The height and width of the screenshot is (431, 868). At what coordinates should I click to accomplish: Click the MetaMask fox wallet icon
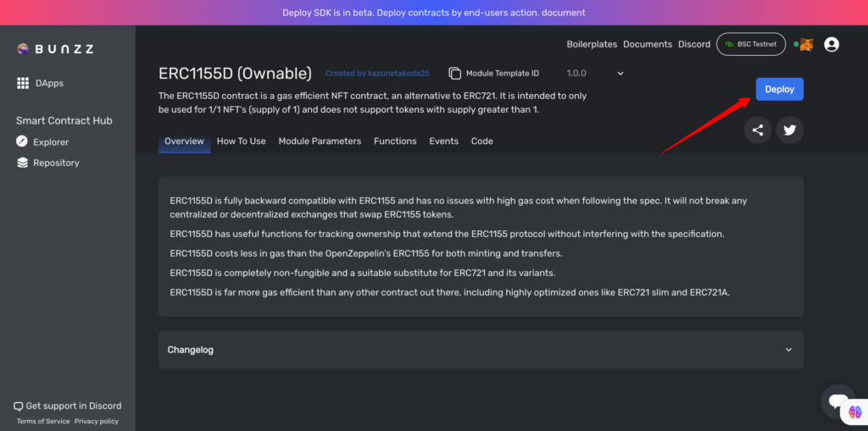point(807,44)
